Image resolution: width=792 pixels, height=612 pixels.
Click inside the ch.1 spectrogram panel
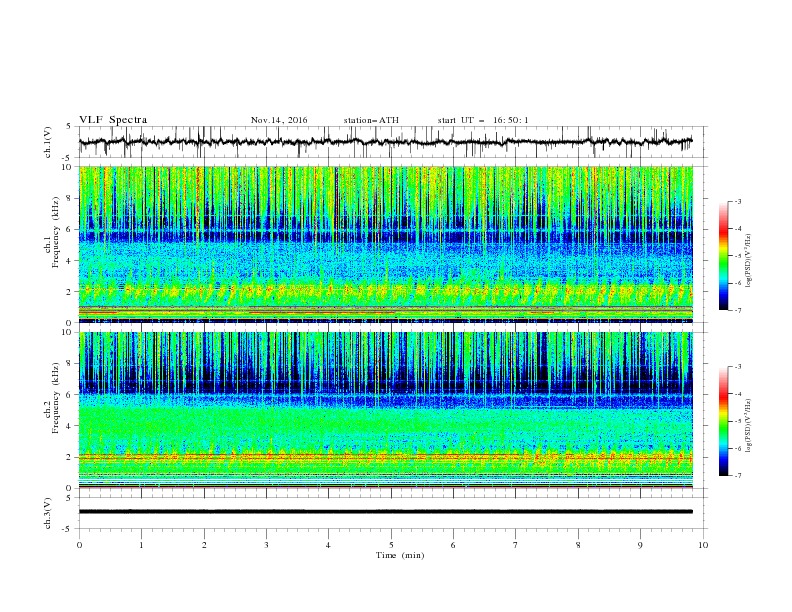pos(386,244)
